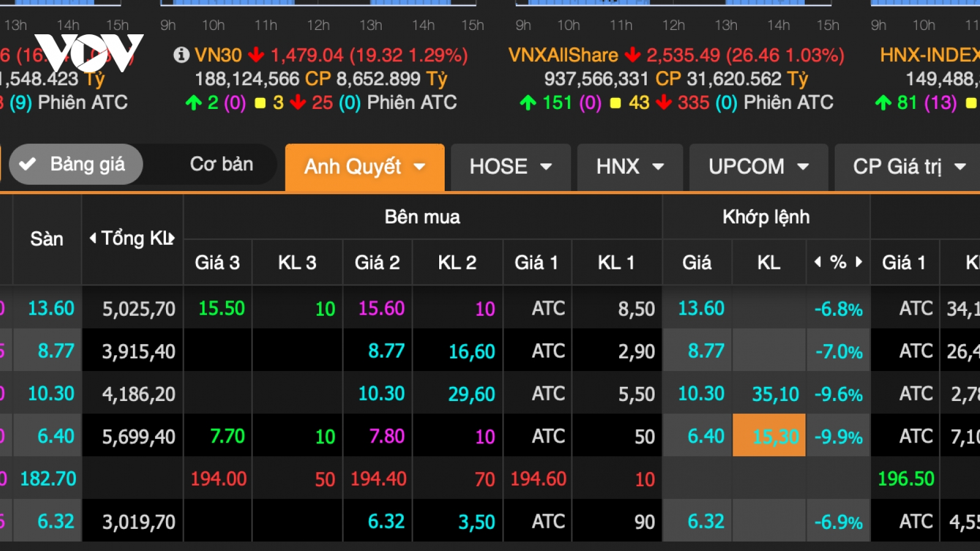Open the UPCOM dropdown menu
The width and height of the screenshot is (980, 551).
(759, 167)
